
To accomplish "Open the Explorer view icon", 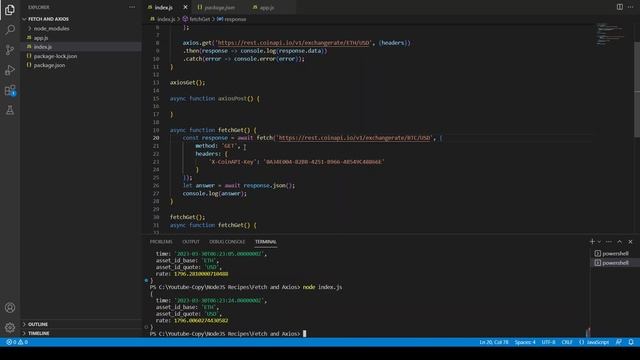I will pyautogui.click(x=10, y=10).
